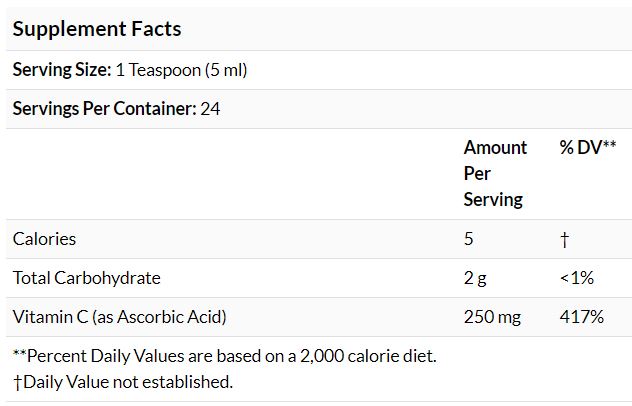
Task: Select the 417% daily value
Action: tap(581, 316)
